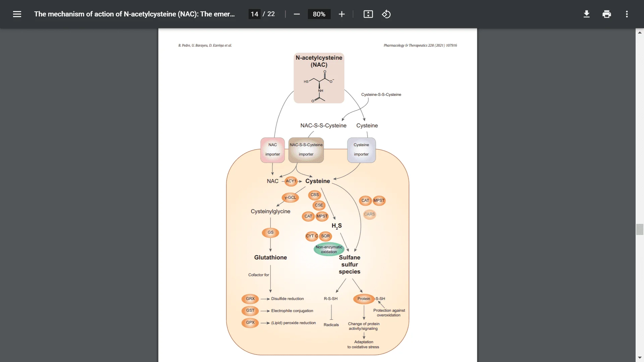Click 'Electrophile conjugation' text
The height and width of the screenshot is (362, 644).
(x=292, y=311)
